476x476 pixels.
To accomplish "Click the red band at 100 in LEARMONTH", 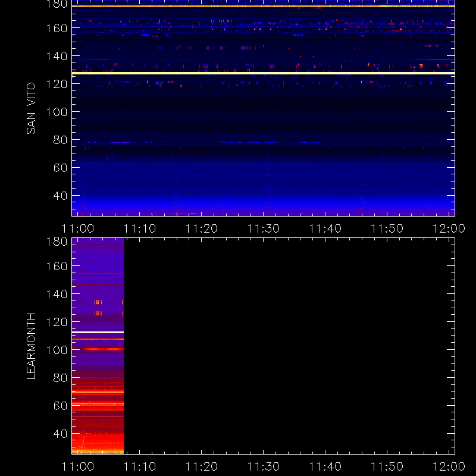I will 102,349.
